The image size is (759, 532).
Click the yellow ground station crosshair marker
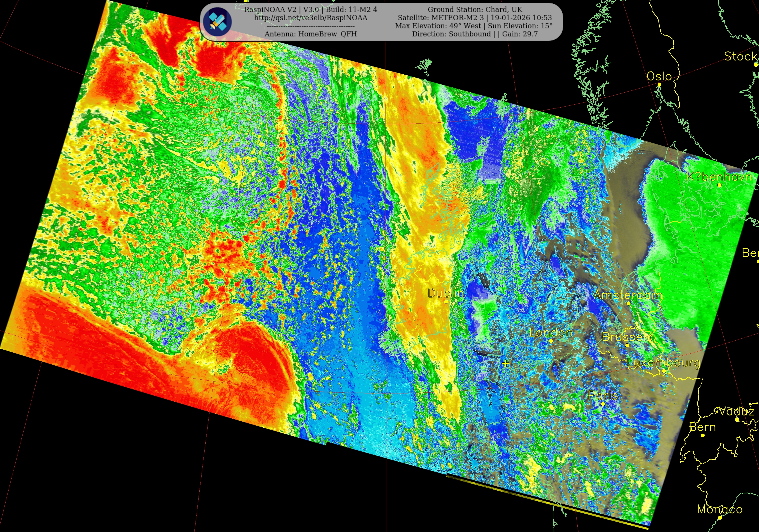click(x=505, y=364)
